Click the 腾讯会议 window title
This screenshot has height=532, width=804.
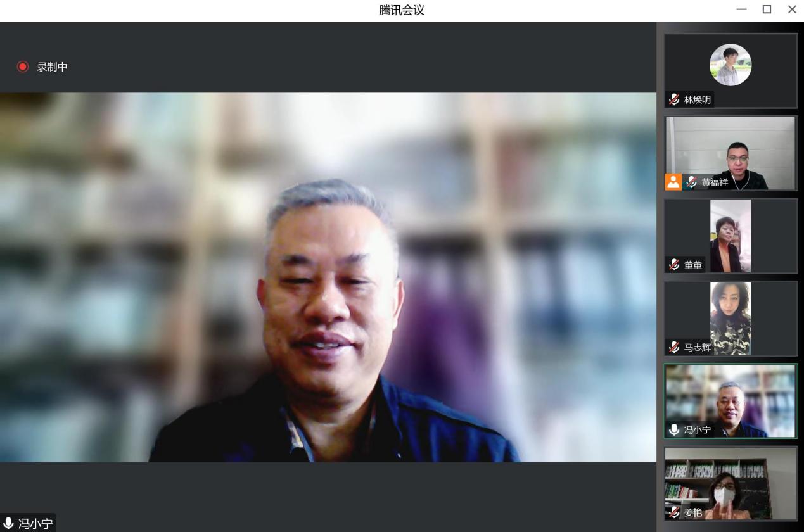(402, 10)
